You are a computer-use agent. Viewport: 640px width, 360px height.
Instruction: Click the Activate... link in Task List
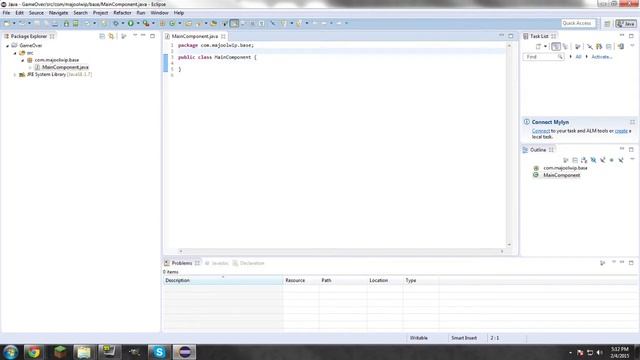602,57
